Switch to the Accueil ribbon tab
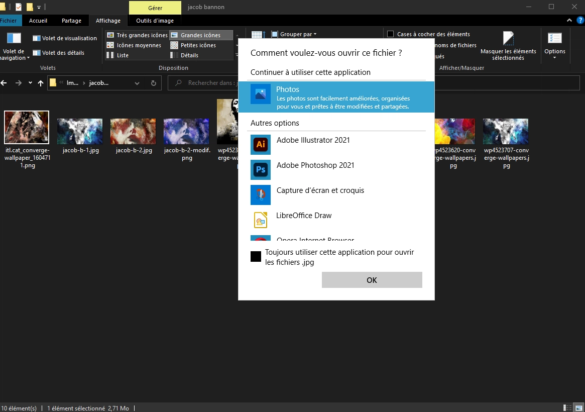The width and height of the screenshot is (585, 412). click(38, 21)
